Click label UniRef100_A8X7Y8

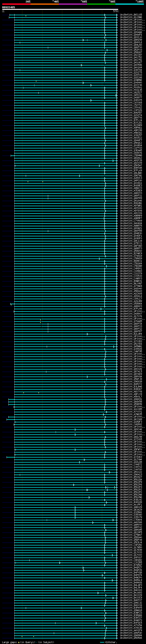pyautogui.click(x=131, y=392)
